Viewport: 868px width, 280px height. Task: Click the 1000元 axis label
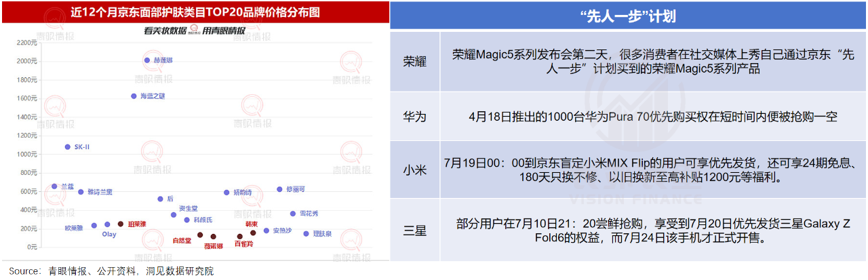[x=26, y=155]
